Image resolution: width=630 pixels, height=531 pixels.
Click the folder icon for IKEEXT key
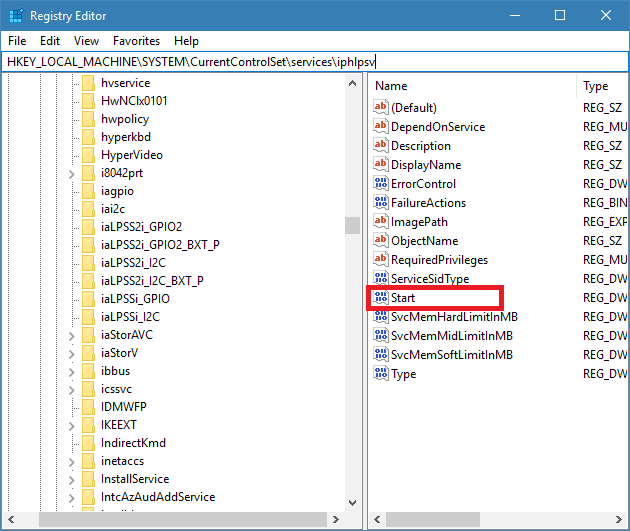pyautogui.click(x=88, y=425)
